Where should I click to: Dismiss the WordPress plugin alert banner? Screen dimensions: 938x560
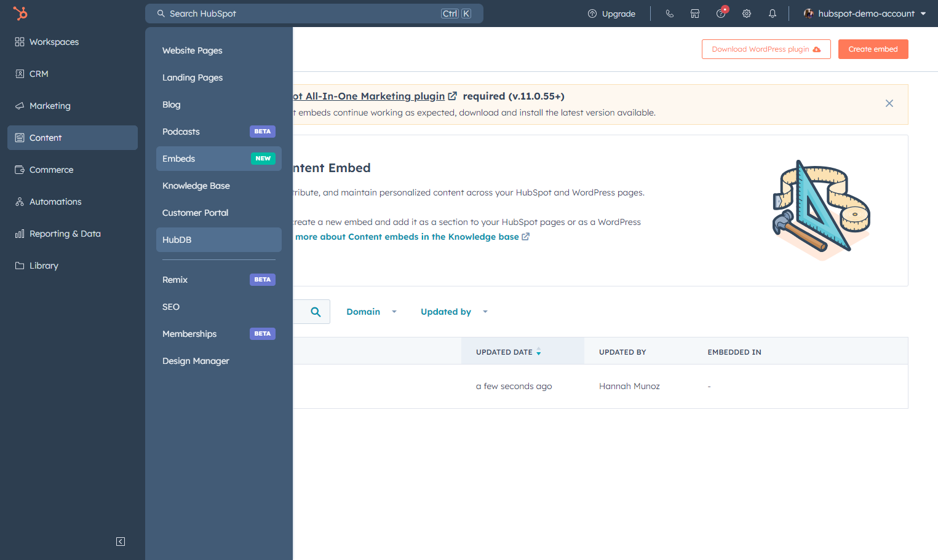(889, 103)
